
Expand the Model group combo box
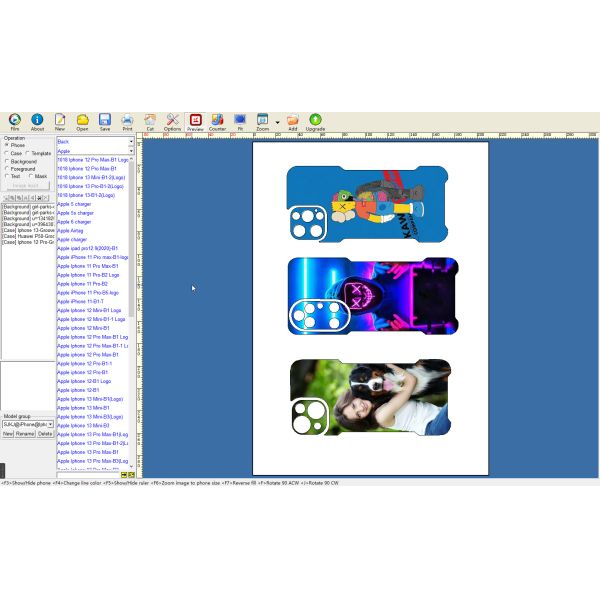[x=50, y=424]
